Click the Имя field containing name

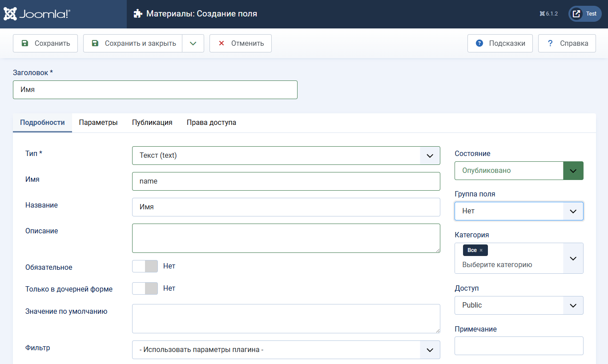coord(286,181)
